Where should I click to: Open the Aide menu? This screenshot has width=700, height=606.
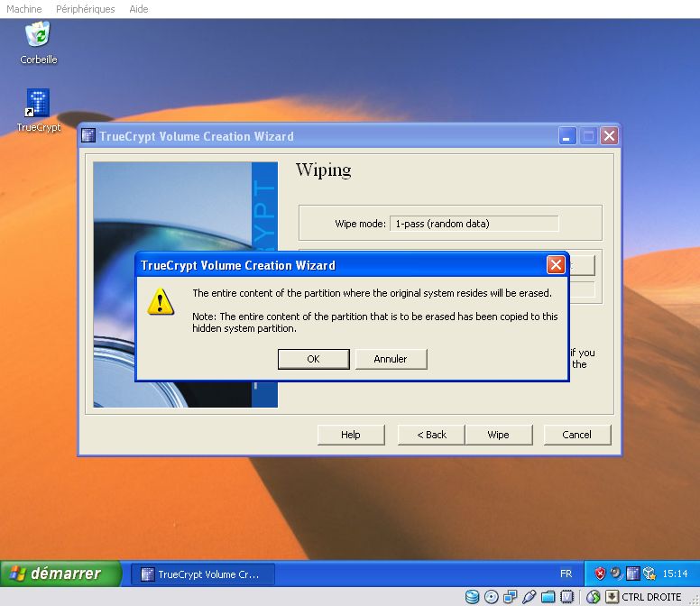click(139, 9)
